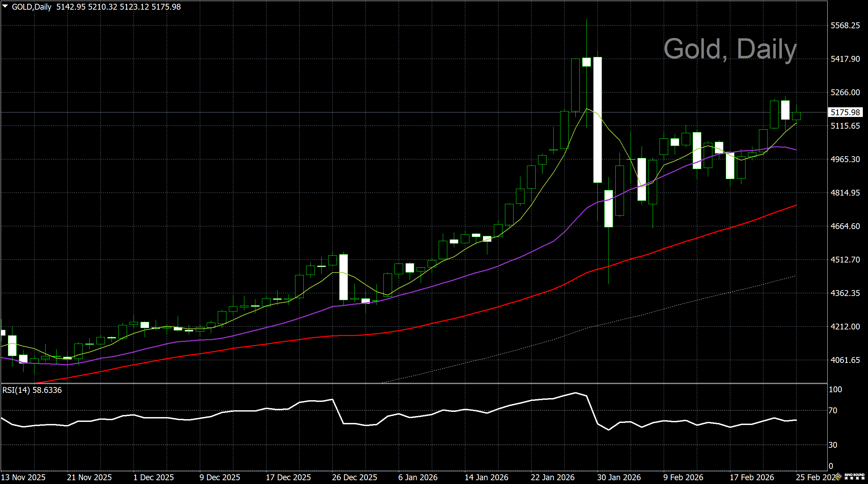The width and height of the screenshot is (868, 484).
Task: Click the RSI(14) 58.6336 indicator label
Action: point(32,390)
